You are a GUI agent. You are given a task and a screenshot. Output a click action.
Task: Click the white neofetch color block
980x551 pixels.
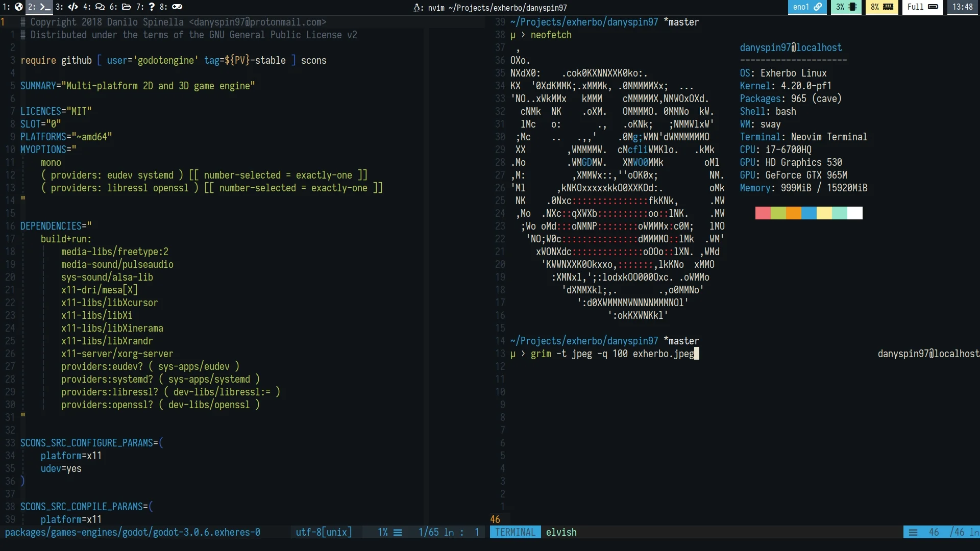click(x=855, y=213)
